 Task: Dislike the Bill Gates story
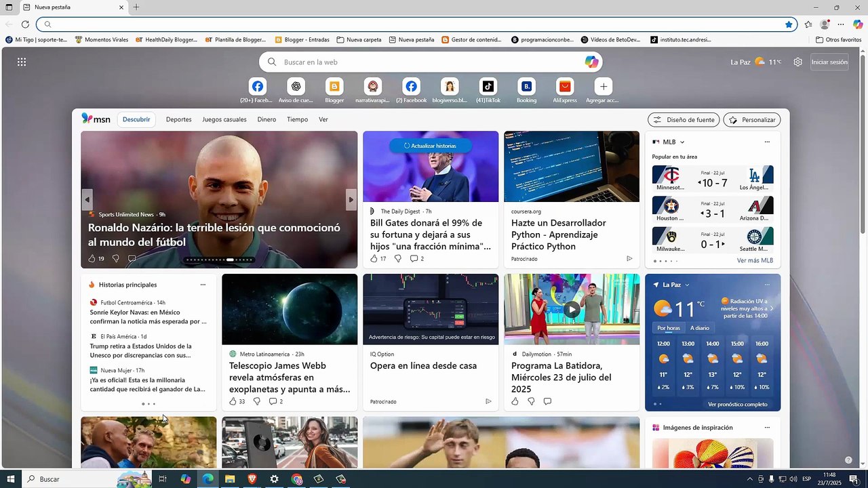pos(397,258)
